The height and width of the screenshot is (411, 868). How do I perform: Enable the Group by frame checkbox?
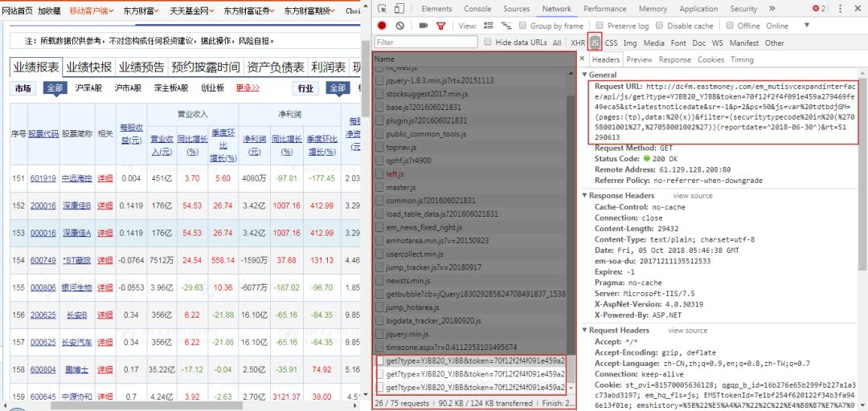(523, 26)
